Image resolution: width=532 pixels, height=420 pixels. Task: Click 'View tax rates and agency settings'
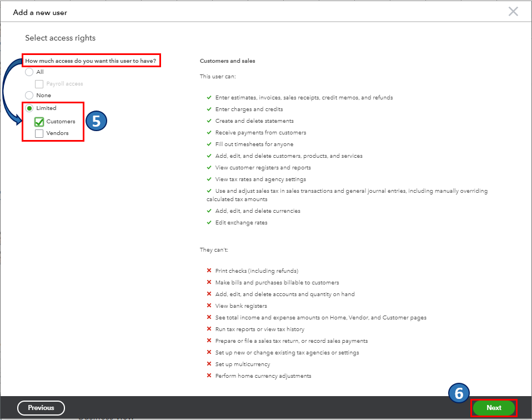260,179
